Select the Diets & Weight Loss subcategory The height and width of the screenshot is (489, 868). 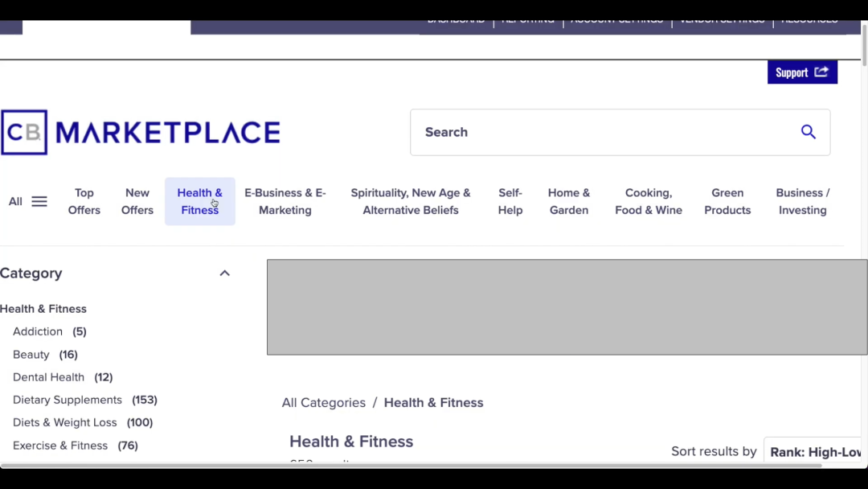click(65, 422)
